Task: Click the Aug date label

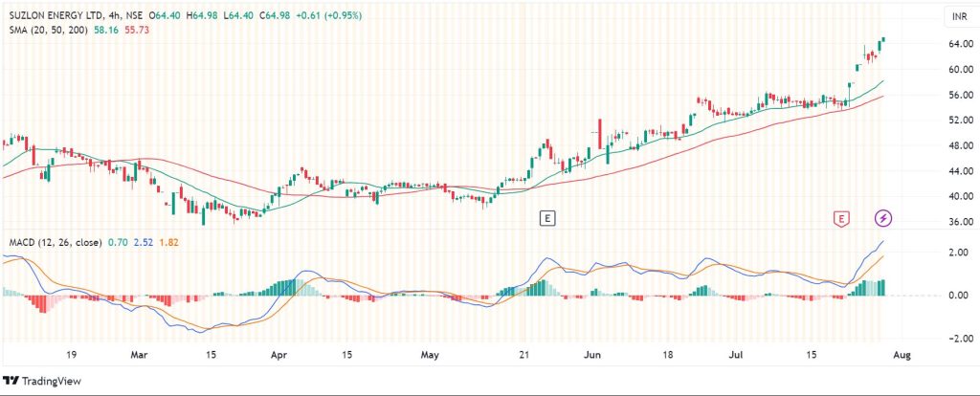Action: [902, 355]
